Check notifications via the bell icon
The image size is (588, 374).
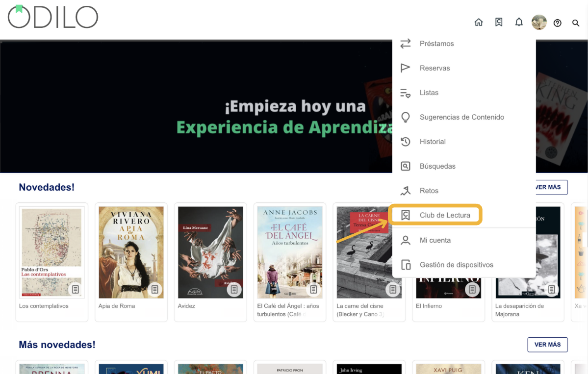(x=519, y=22)
